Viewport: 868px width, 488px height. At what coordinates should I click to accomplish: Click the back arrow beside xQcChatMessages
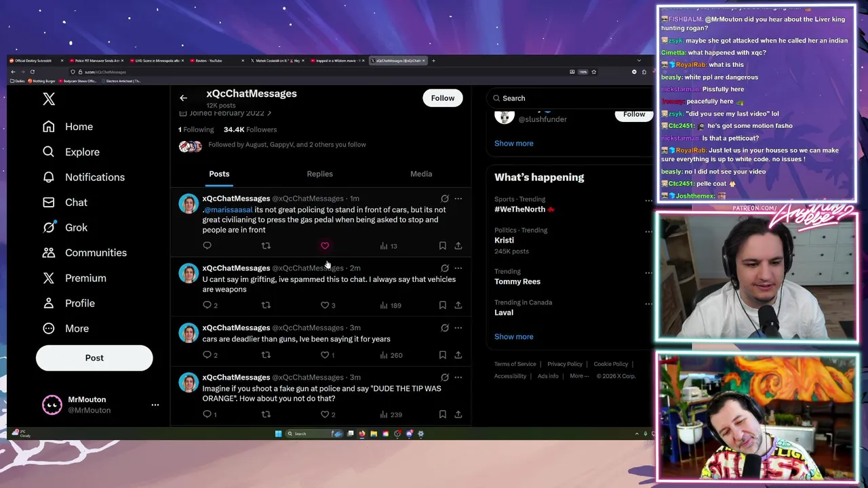(x=183, y=98)
